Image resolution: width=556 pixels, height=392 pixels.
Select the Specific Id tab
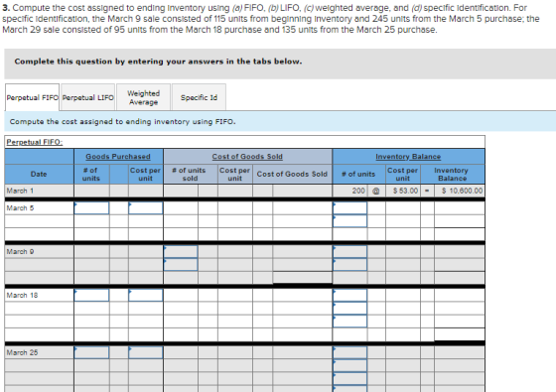point(199,97)
